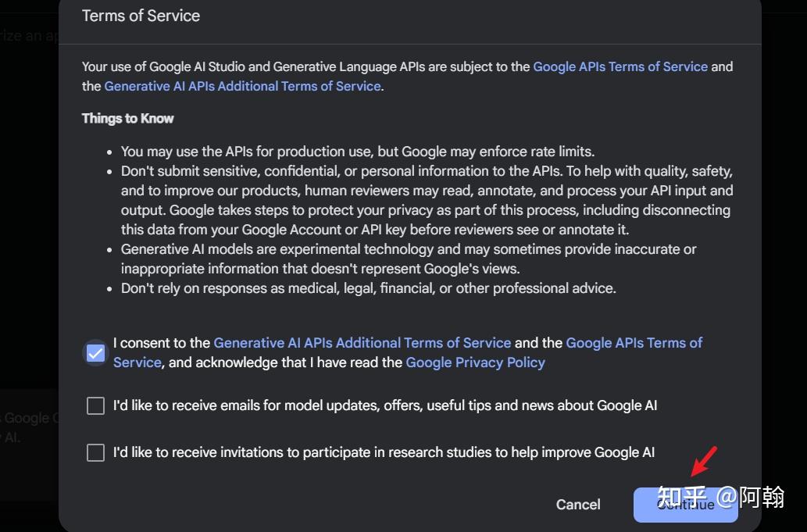Open the Google Privacy Policy link
The image size is (807, 532).
coord(475,362)
